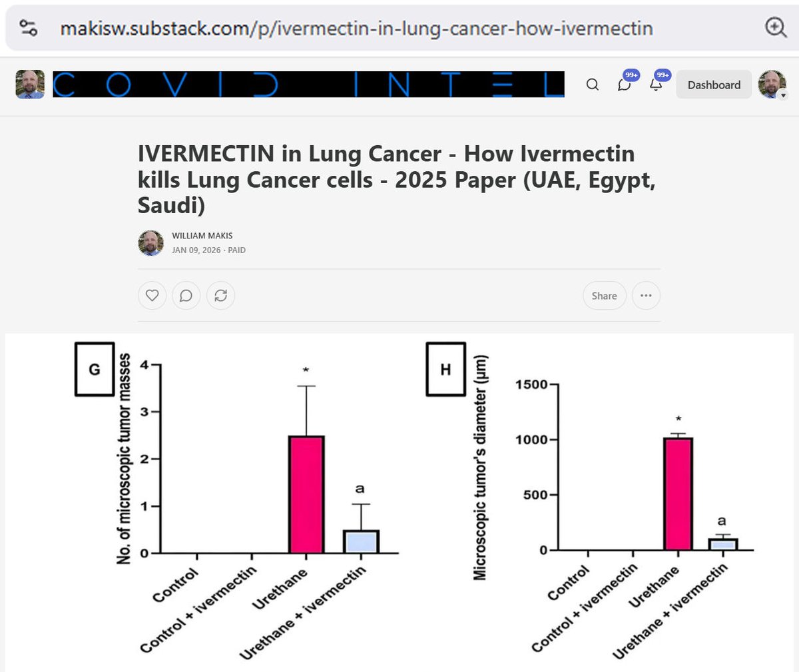799x672 pixels.
Task: Click the tune icon at left of address bar
Action: pos(27,28)
